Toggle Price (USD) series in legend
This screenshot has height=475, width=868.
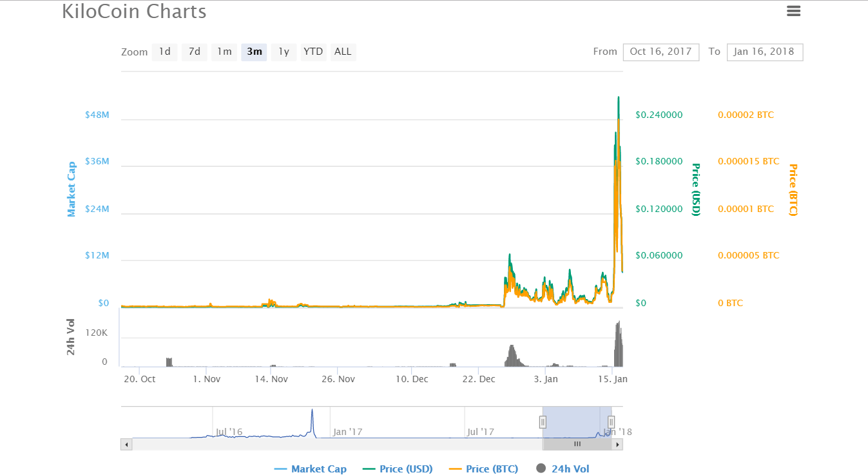(x=405, y=469)
